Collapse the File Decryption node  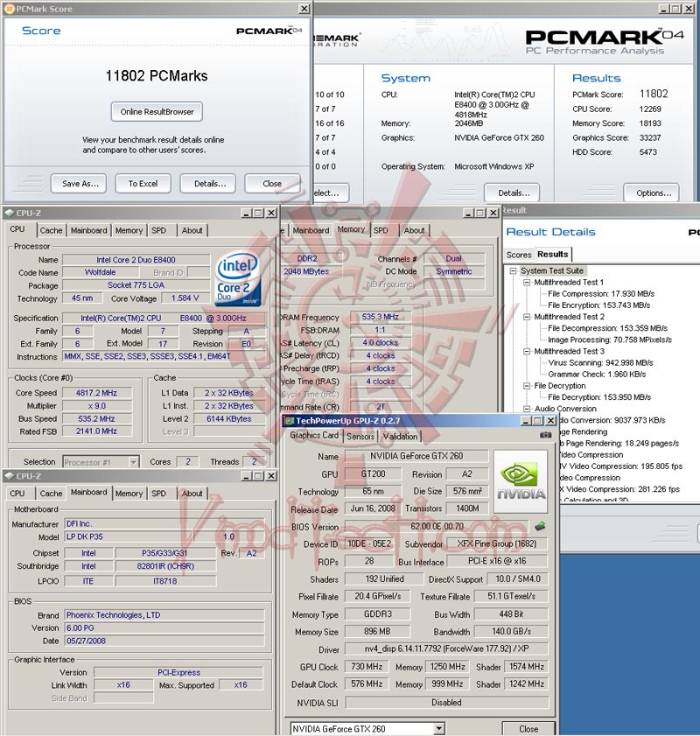point(527,386)
